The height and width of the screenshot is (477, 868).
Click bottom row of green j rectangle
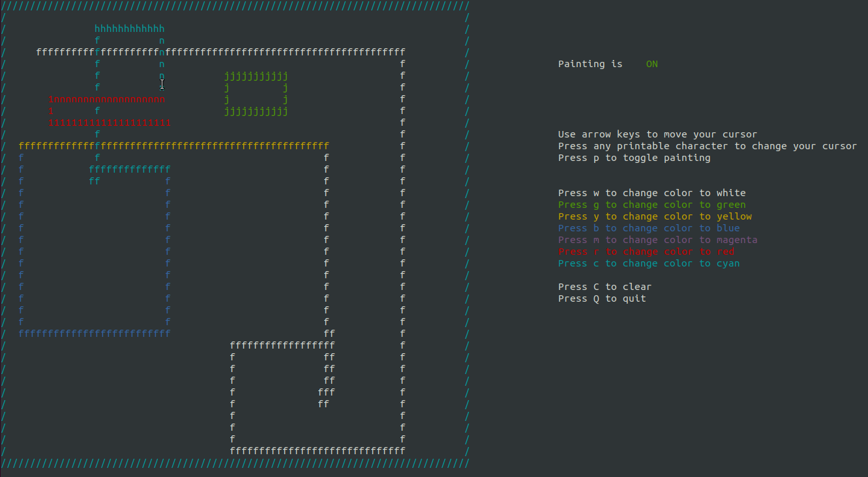coord(256,111)
